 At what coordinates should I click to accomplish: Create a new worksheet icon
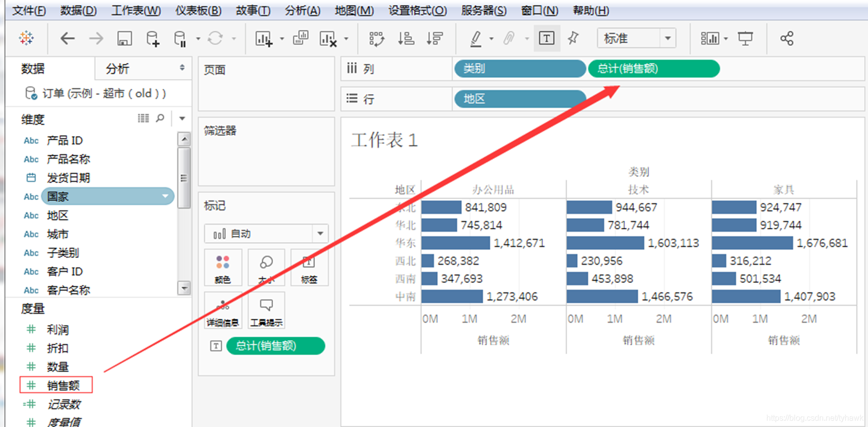pyautogui.click(x=264, y=38)
